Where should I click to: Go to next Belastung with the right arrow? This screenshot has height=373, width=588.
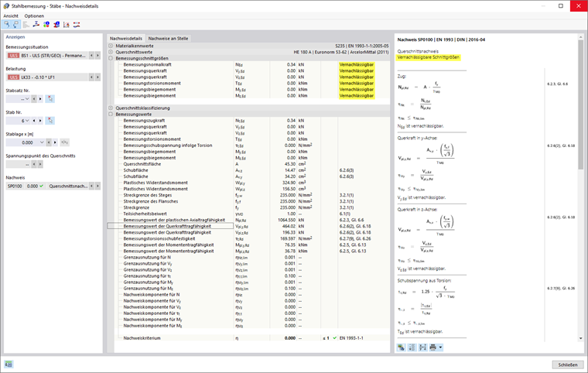[x=97, y=77]
